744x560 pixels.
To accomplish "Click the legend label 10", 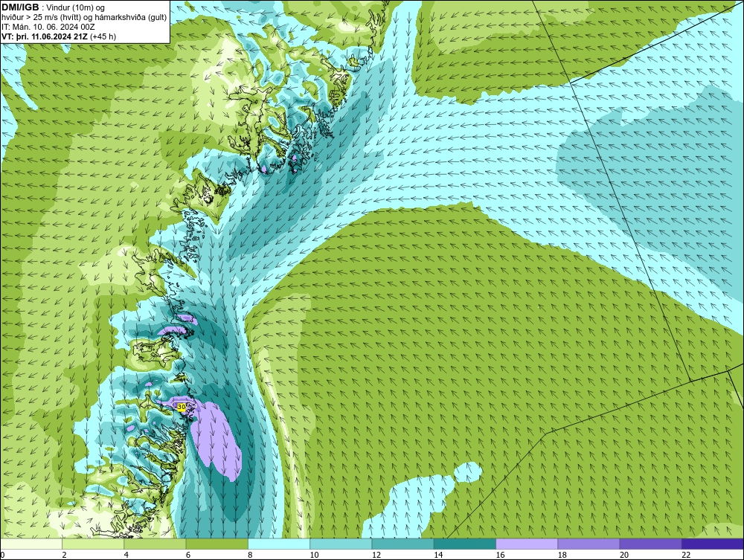I will pyautogui.click(x=314, y=555).
